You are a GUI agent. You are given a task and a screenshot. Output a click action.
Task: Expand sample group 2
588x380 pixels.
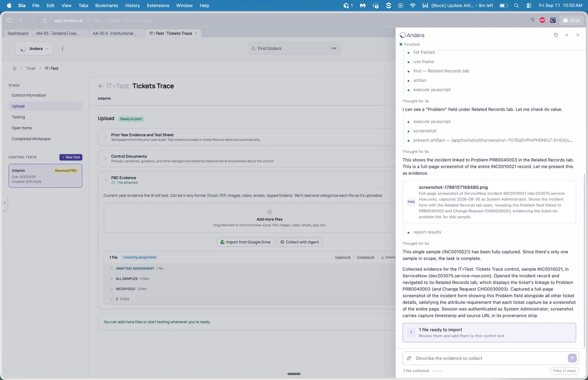pos(112,299)
